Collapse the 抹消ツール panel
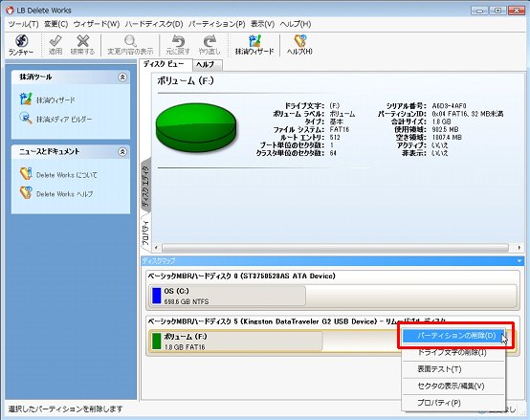The width and height of the screenshot is (530, 420). [122, 77]
